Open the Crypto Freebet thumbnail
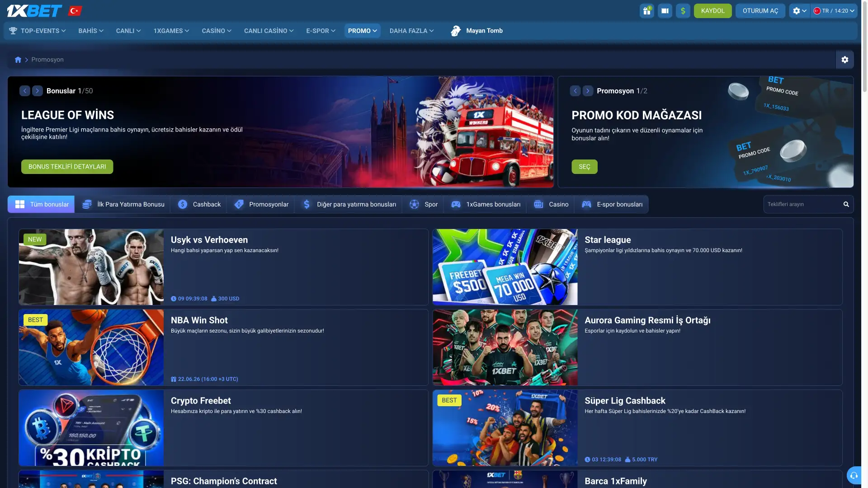 coord(91,428)
